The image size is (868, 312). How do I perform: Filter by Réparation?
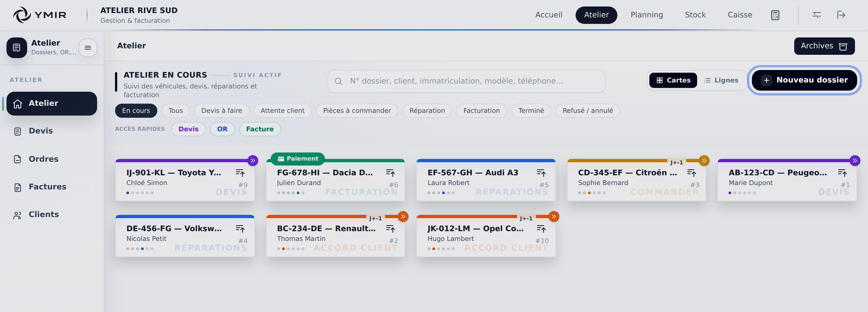[427, 110]
